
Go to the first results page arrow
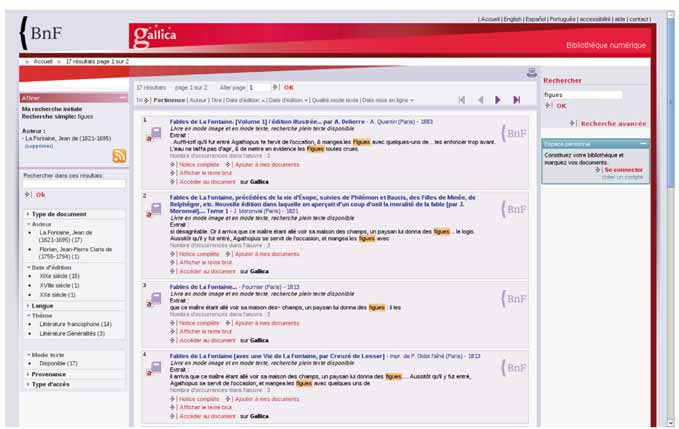pyautogui.click(x=462, y=100)
